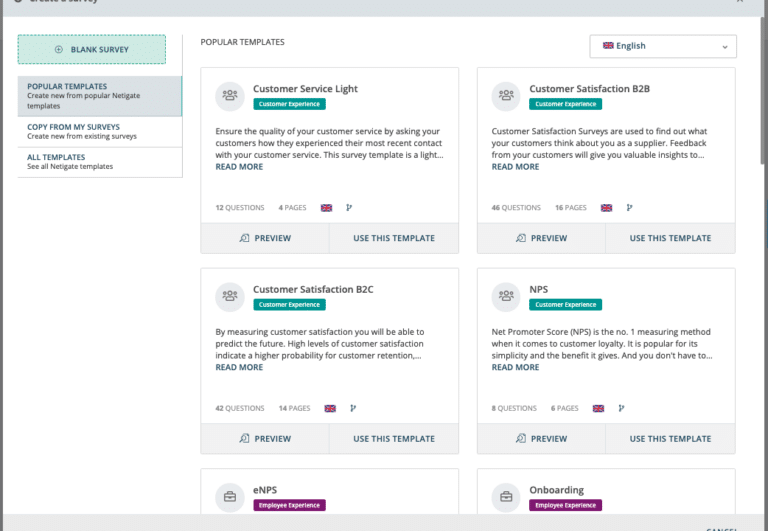Viewport: 768px width, 531px height.
Task: Click Customer Experience tag on NPS card
Action: click(566, 305)
